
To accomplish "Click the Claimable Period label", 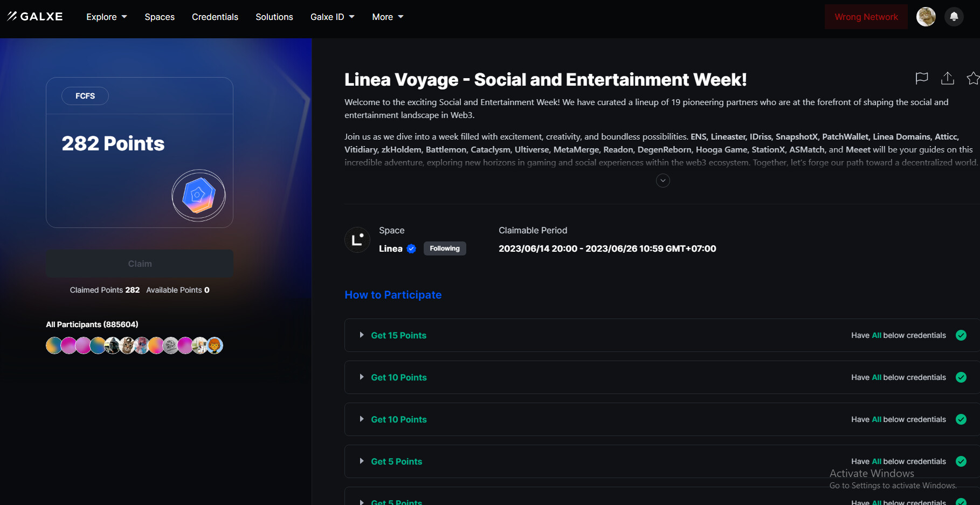I will click(533, 230).
